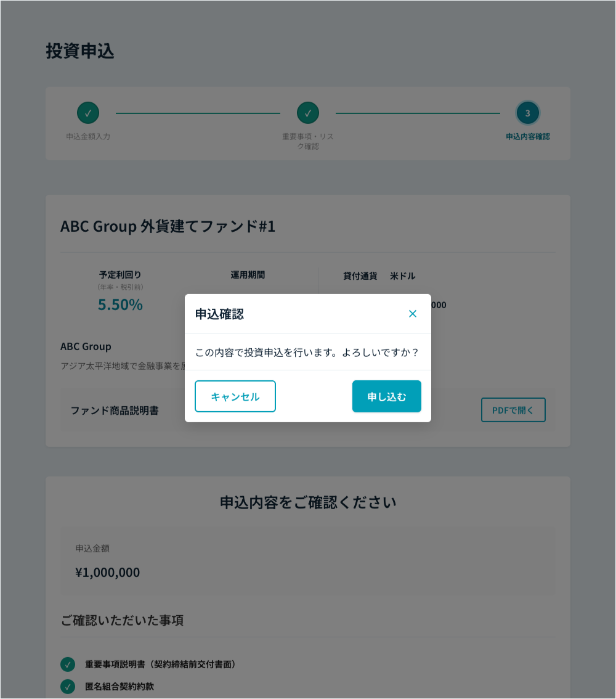616x699 pixels.
Task: Click the ご確認いただいた事項 heading
Action: [x=122, y=620]
